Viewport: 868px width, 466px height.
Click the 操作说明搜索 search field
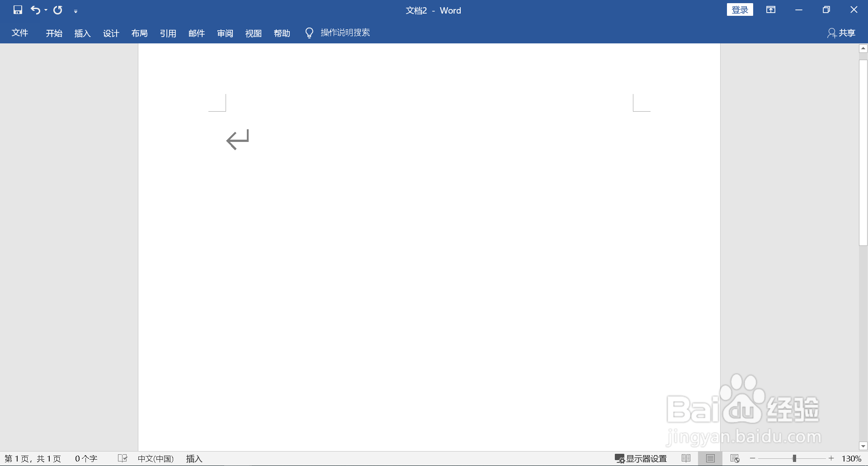(345, 33)
